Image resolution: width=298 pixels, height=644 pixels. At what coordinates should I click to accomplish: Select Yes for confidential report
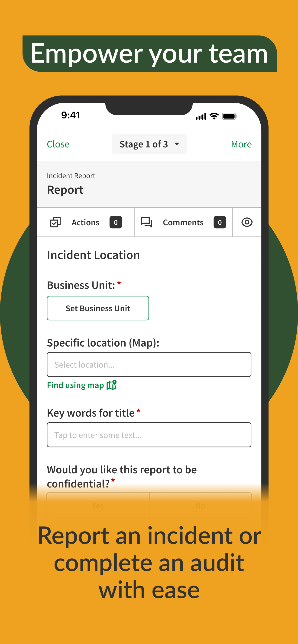(98, 505)
